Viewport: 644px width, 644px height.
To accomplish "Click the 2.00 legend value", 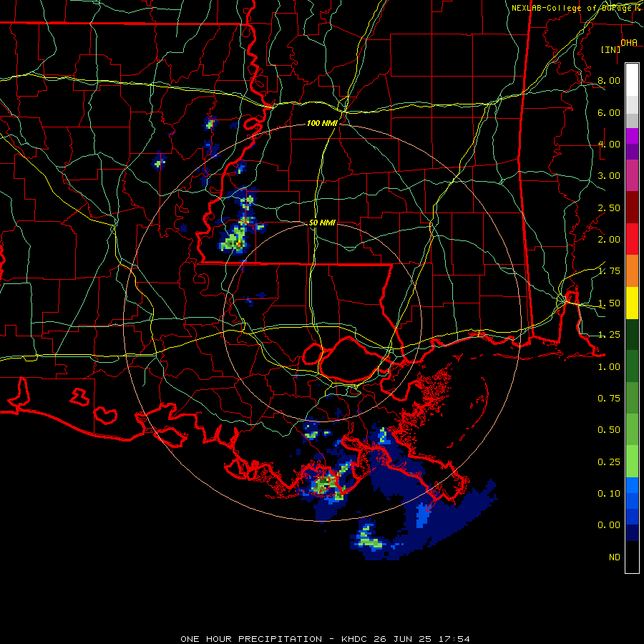I will pyautogui.click(x=608, y=240).
